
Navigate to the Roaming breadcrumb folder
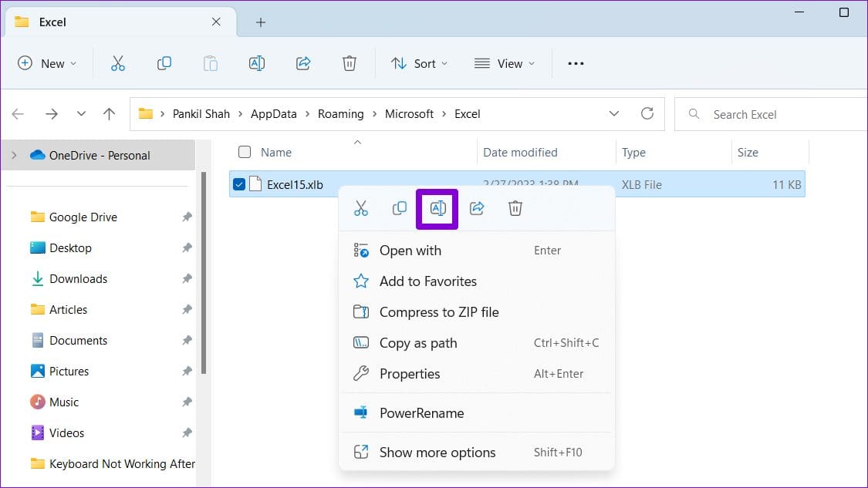(341, 113)
